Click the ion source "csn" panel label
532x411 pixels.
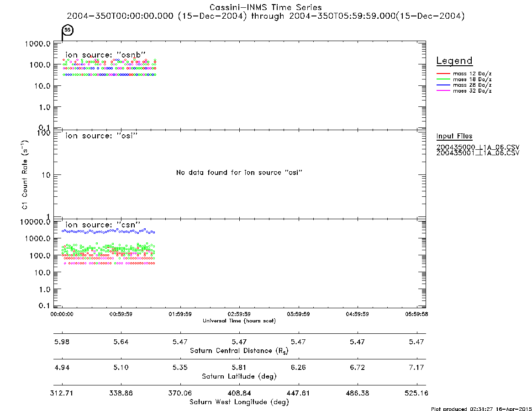click(x=103, y=225)
